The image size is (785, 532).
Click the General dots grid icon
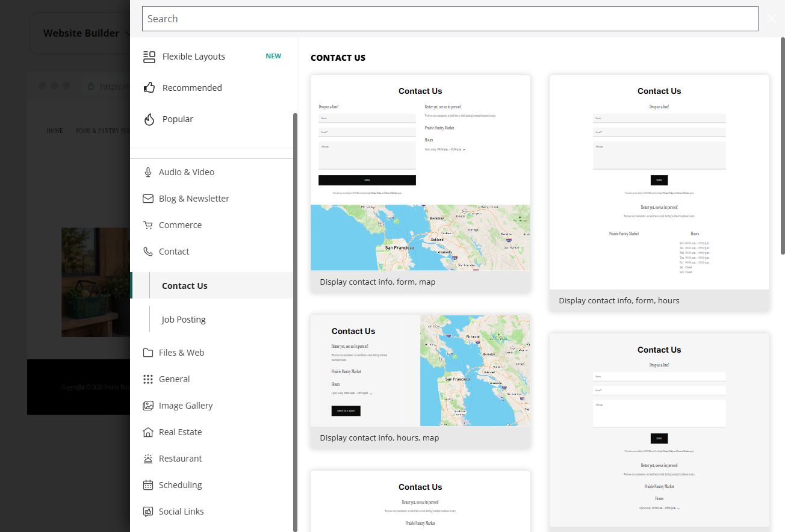[x=148, y=379]
